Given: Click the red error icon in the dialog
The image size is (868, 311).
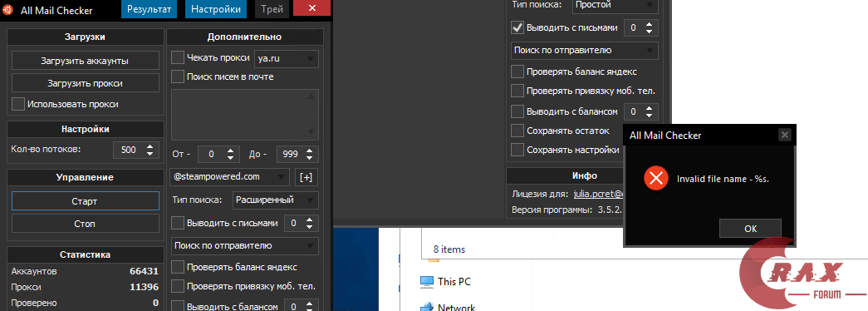Looking at the screenshot, I should tap(656, 178).
